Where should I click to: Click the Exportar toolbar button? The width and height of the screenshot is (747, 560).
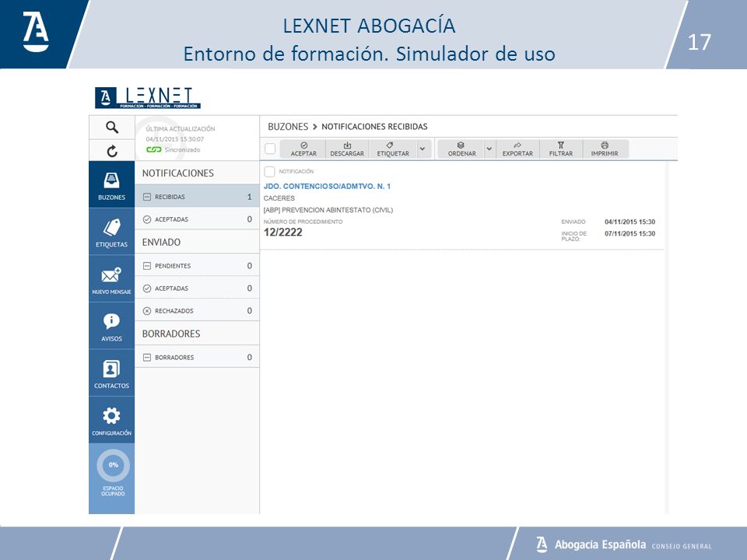[x=517, y=149]
